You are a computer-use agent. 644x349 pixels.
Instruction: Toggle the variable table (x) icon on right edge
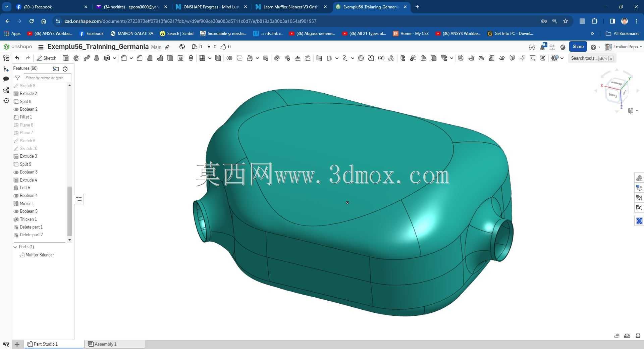(x=639, y=207)
